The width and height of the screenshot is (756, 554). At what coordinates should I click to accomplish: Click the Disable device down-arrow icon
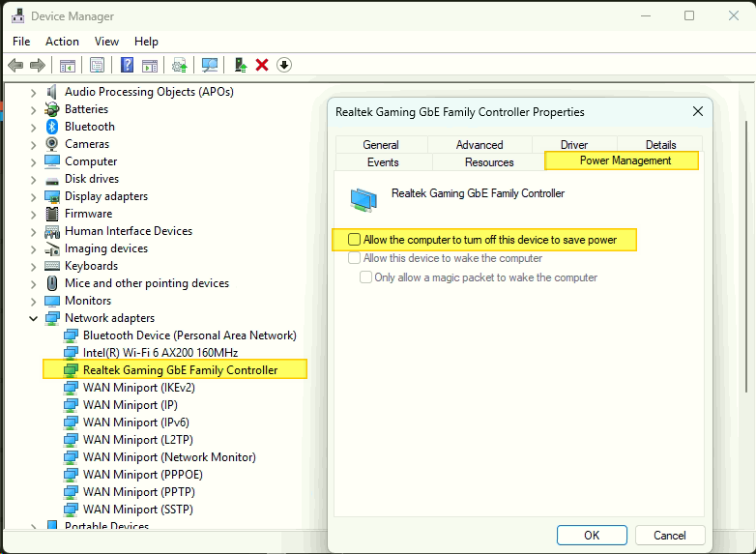point(284,65)
